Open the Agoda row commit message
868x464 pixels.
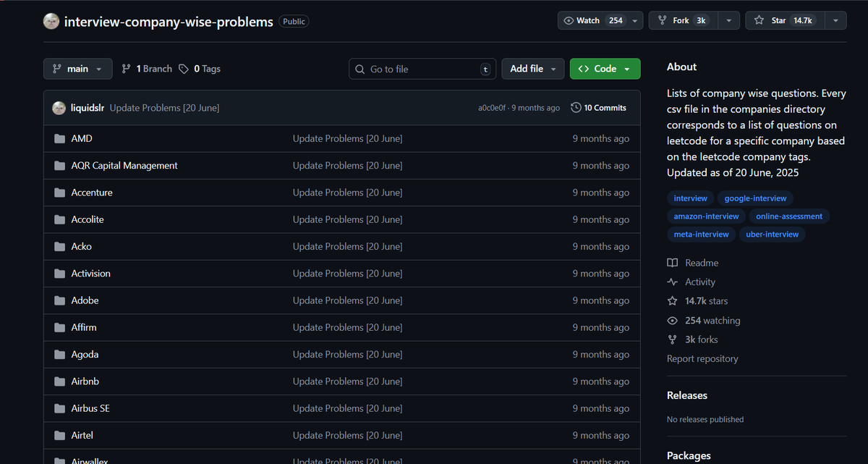click(348, 355)
